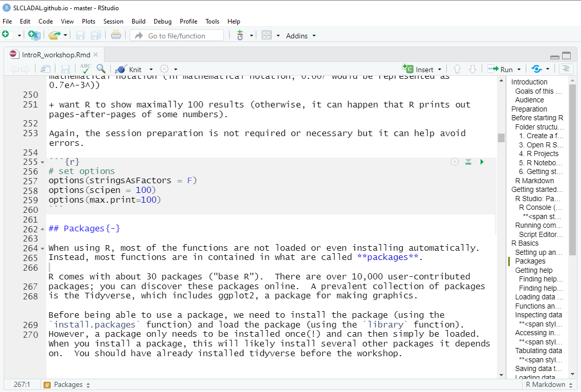The height and width of the screenshot is (392, 581).
Task: Click the create a project icon
Action: coord(34,35)
